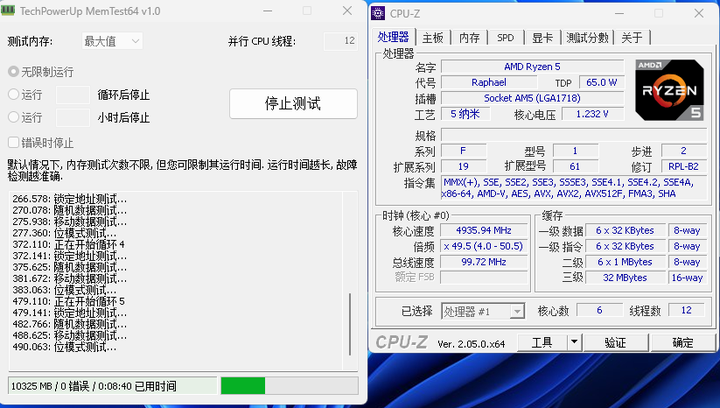Click the MemTest64 title bar app icon

click(8, 11)
